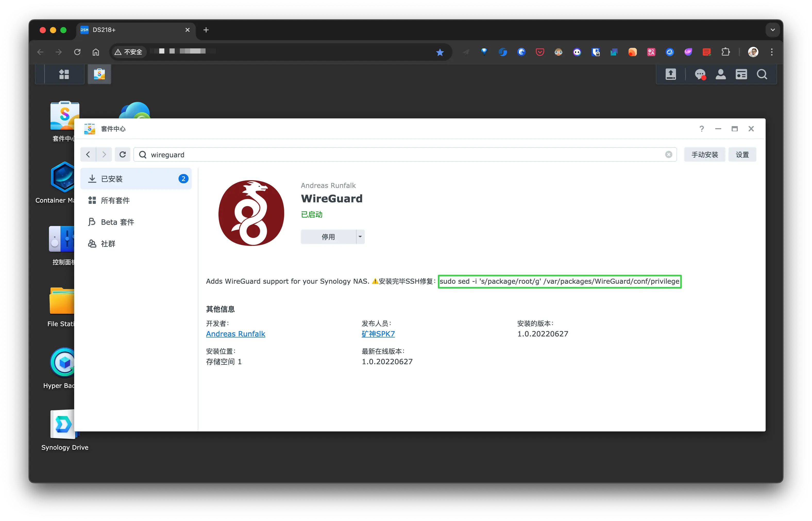Viewport: 812px width, 521px height.
Task: Refresh the Package Center list
Action: pyautogui.click(x=123, y=155)
